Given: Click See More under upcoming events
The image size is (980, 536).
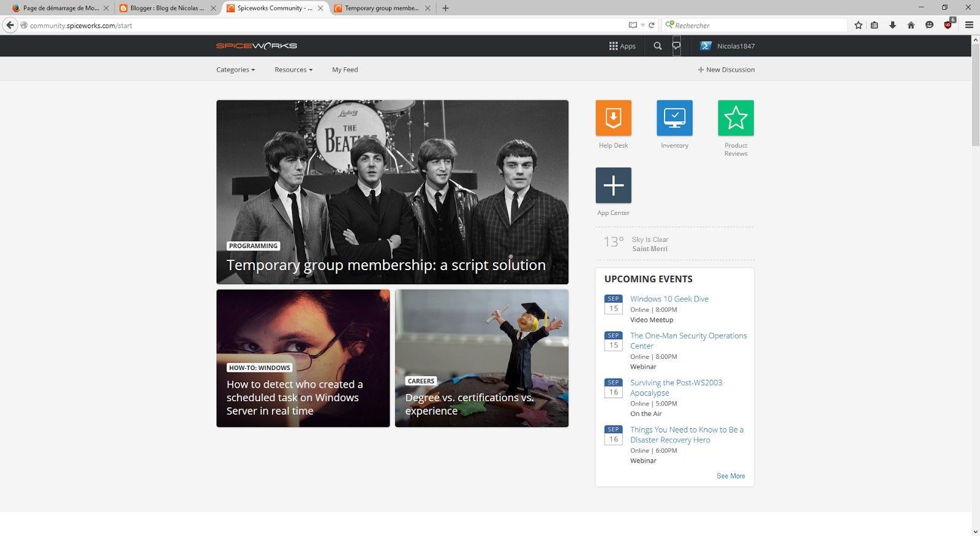Looking at the screenshot, I should [731, 476].
